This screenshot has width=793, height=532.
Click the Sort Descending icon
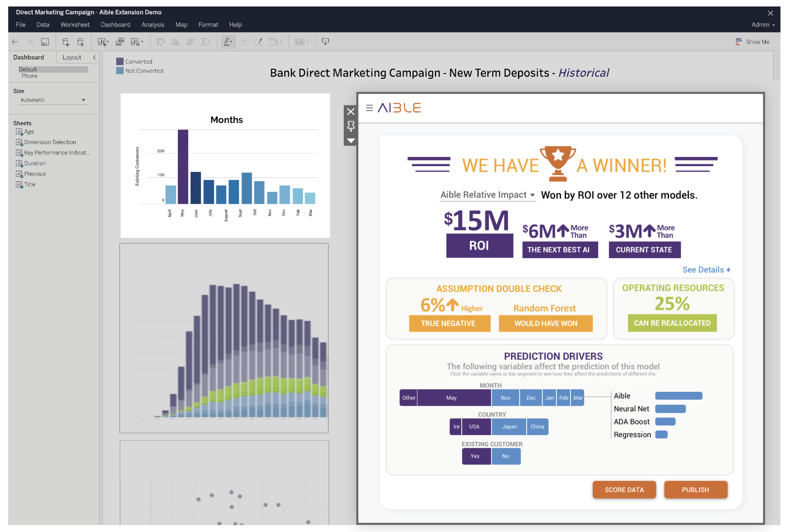tap(190, 42)
